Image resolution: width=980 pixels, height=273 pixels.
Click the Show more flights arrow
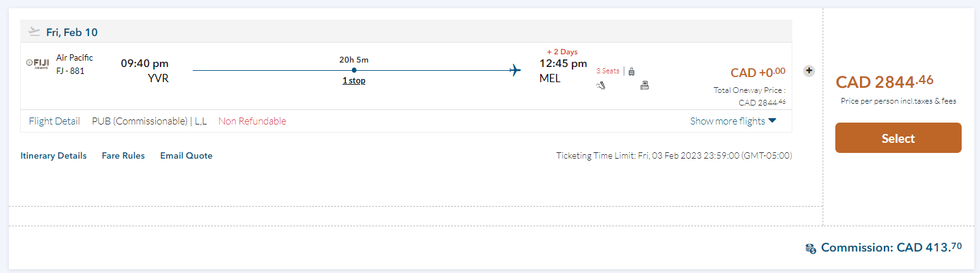coord(772,121)
